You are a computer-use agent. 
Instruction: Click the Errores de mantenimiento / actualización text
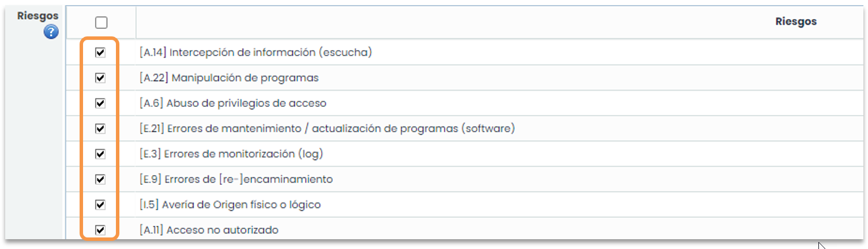click(327, 128)
